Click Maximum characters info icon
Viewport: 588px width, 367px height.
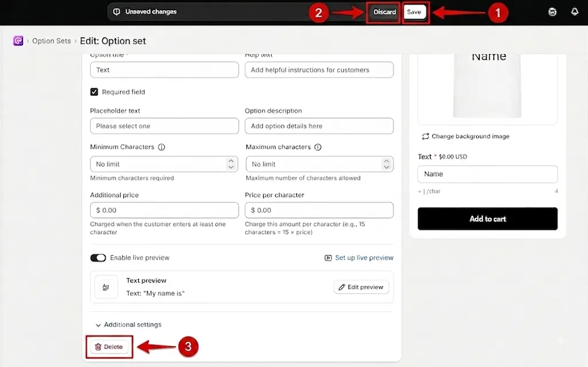[318, 147]
